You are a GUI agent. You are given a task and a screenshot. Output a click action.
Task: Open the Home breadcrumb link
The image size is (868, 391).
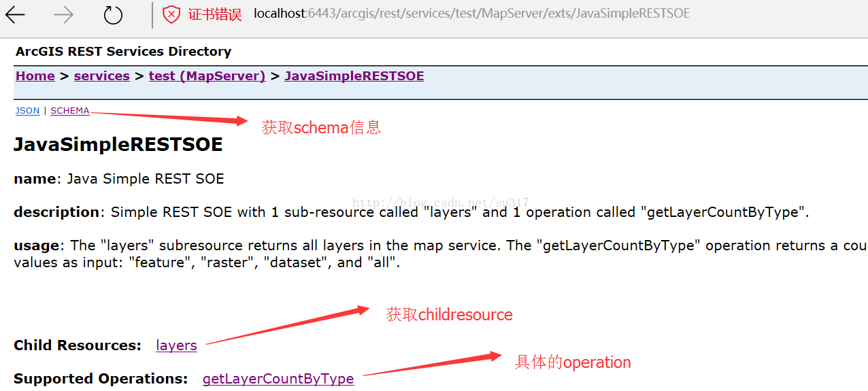point(35,76)
